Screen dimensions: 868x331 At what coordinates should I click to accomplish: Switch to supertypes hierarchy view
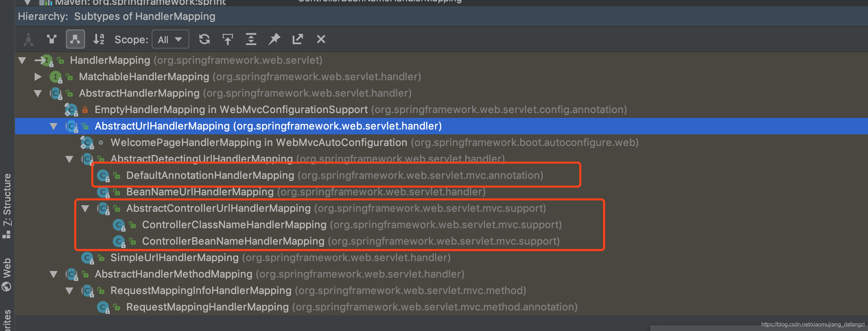(x=51, y=39)
